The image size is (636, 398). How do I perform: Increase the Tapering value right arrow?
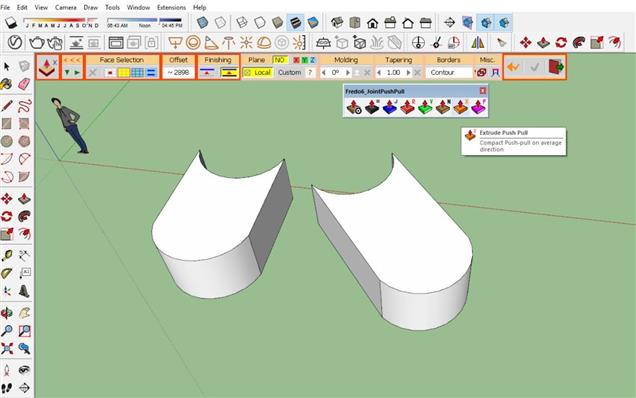point(408,73)
